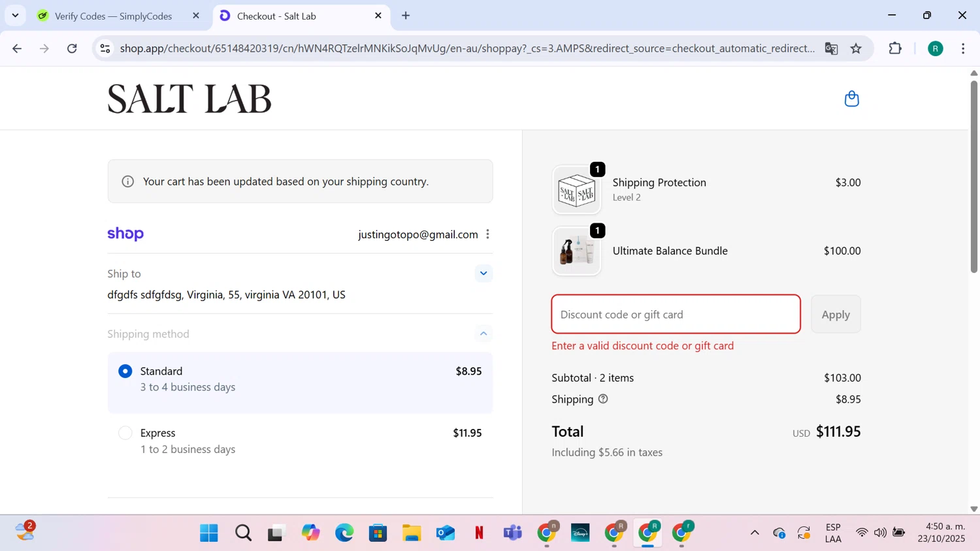The image size is (980, 551).
Task: Collapse the Shipping method section
Action: (x=483, y=334)
